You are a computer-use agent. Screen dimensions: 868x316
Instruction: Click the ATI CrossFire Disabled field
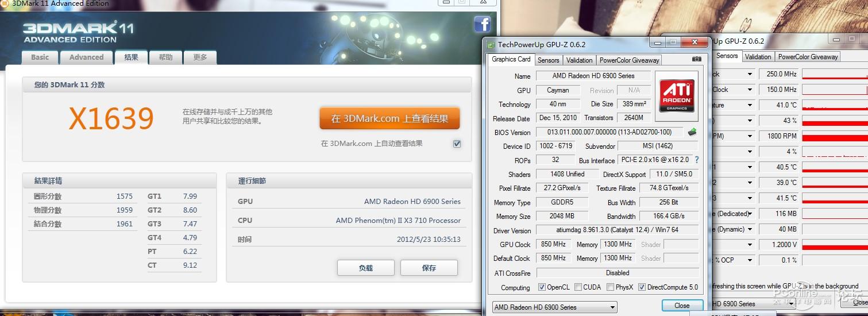618,273
